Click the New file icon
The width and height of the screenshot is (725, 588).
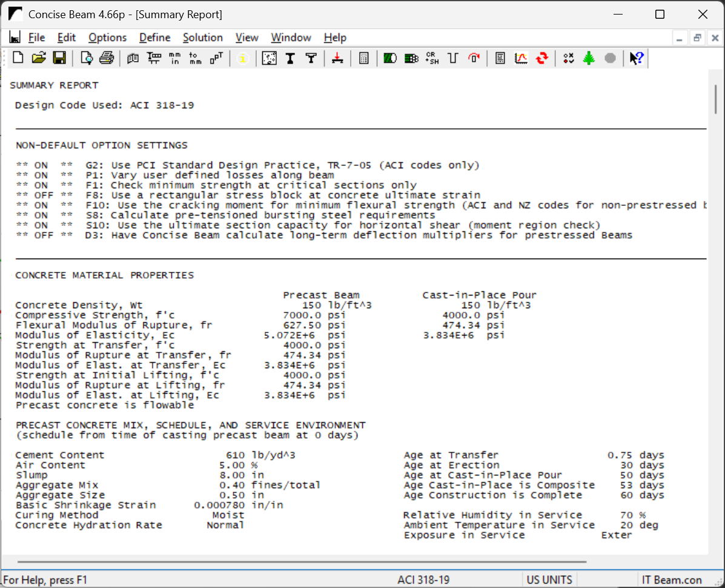click(x=18, y=58)
